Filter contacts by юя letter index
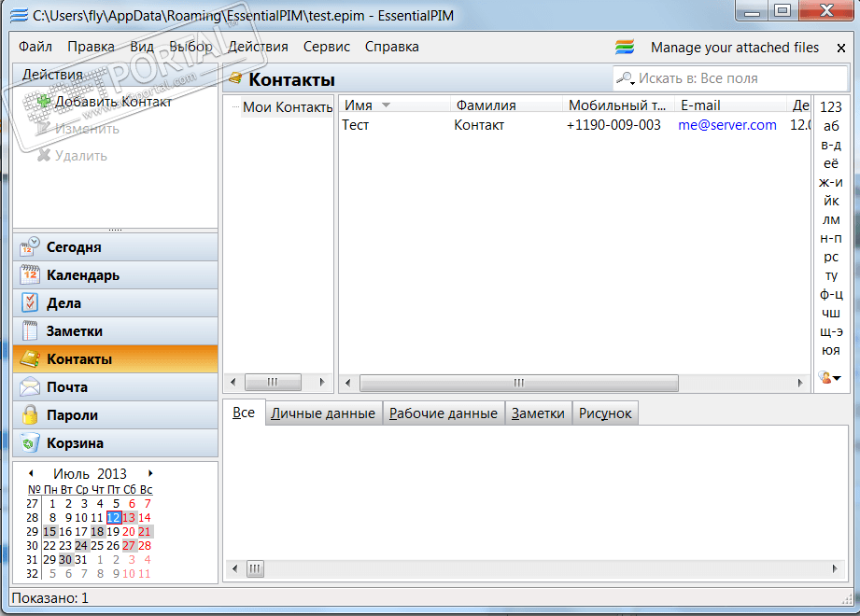 (830, 350)
